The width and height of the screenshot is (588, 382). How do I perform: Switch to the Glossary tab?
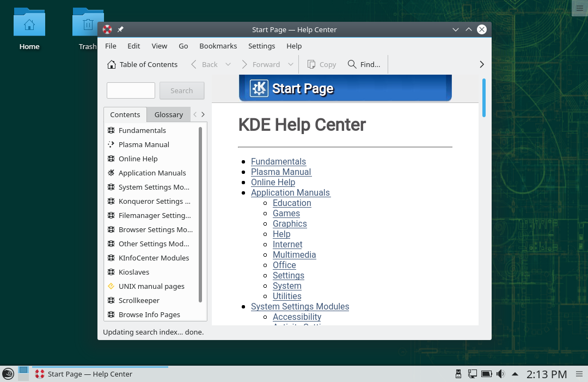coord(169,115)
